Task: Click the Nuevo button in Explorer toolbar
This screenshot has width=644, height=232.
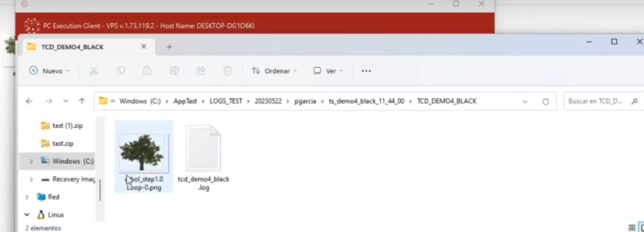Action: (49, 71)
